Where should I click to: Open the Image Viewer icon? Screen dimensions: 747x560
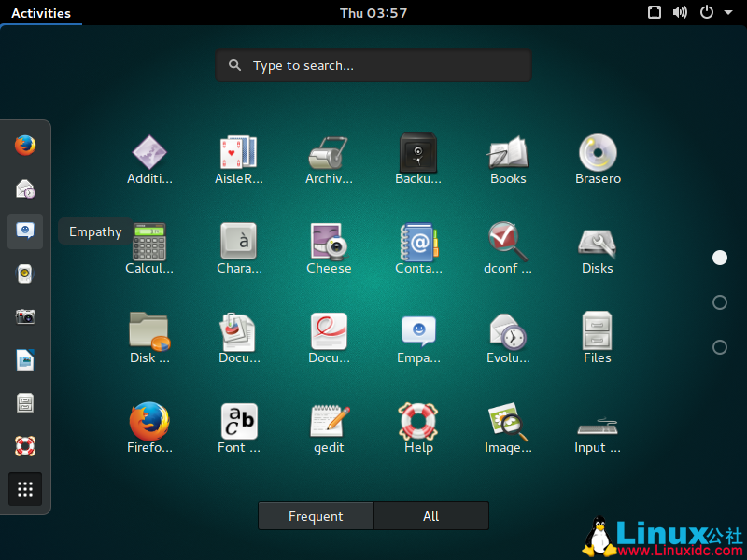508,422
